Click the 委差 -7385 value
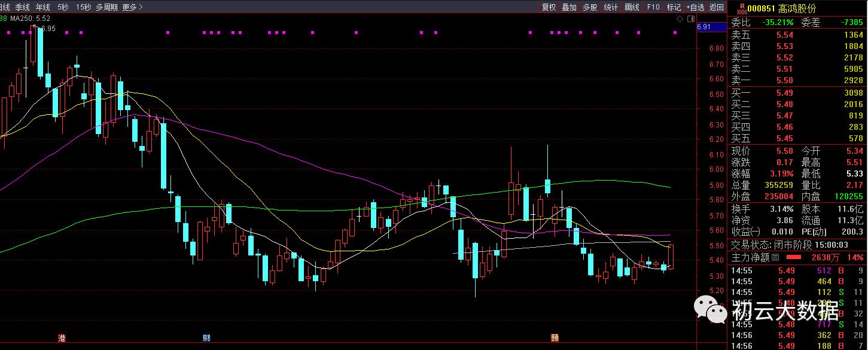 [852, 23]
